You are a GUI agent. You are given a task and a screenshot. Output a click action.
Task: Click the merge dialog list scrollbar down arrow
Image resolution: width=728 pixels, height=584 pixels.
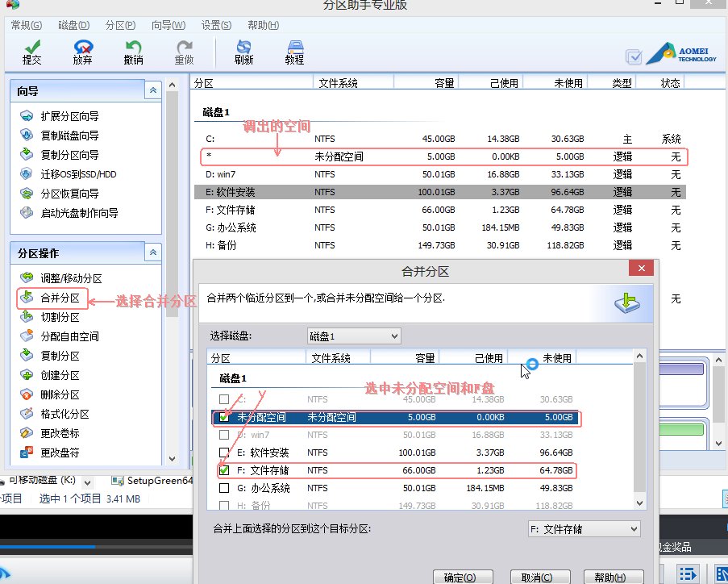[x=639, y=503]
